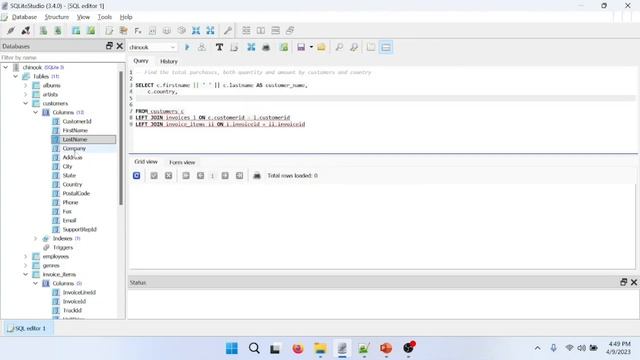640x360 pixels.
Task: Click the Create view from query icon
Action: [284, 47]
